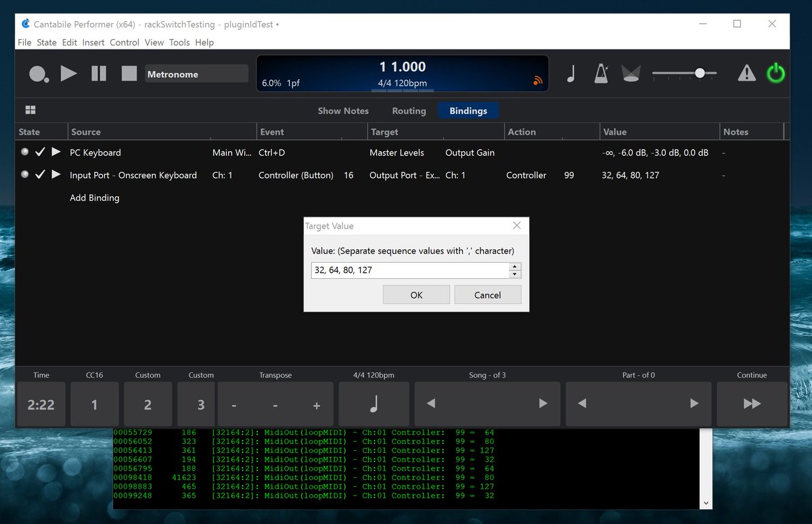Go to previous part arrow
The width and height of the screenshot is (812, 524).
pyautogui.click(x=582, y=403)
